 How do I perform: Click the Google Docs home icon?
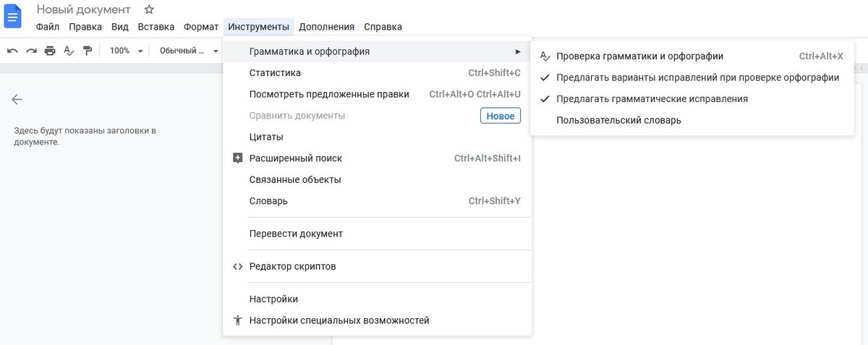click(x=14, y=15)
